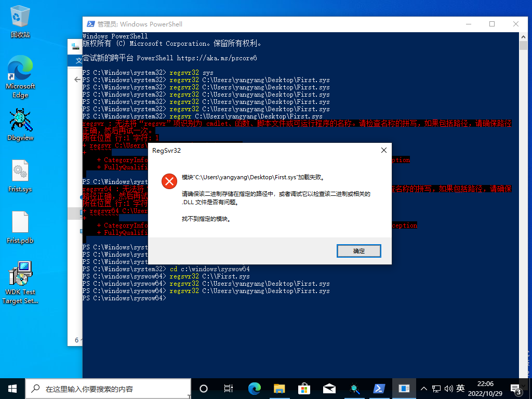Open the Windows Start menu
Screen dimensions: 532x399
pos(12,388)
